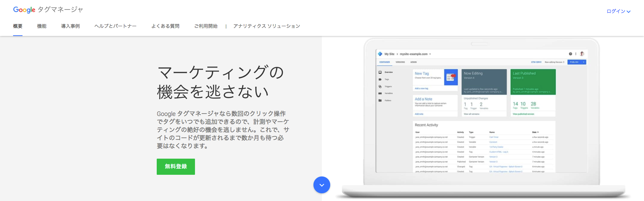The image size is (644, 201).
Task: Click the Recent Activity heading
Action: 426,125
